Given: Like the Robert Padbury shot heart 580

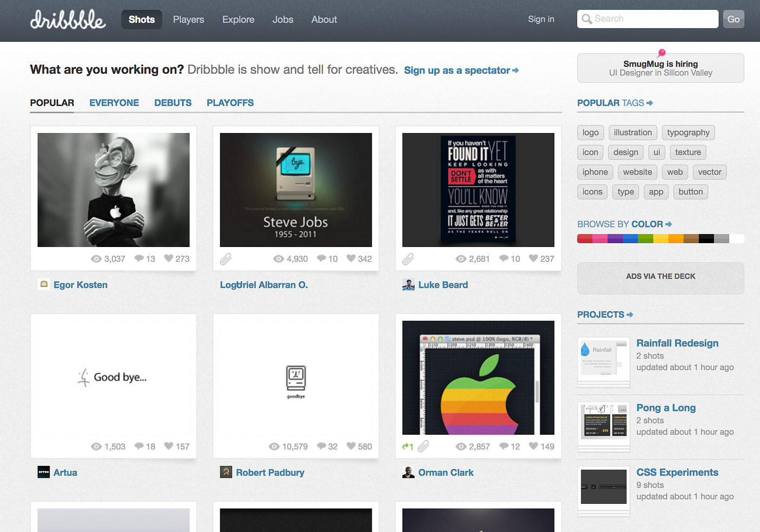Looking at the screenshot, I should coord(351,446).
